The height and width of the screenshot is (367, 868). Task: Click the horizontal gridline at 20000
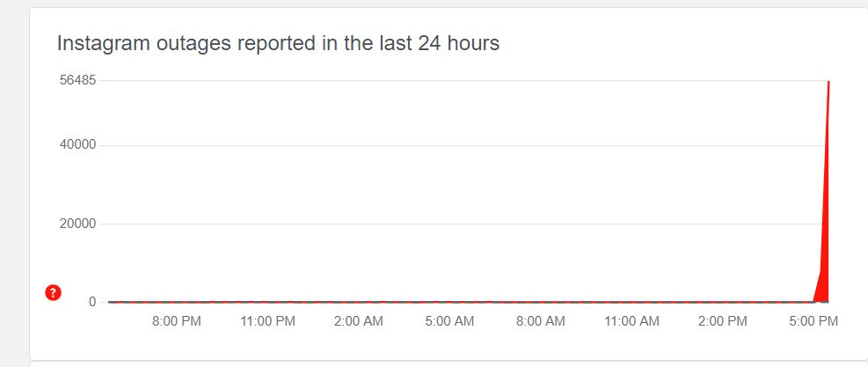[440, 224]
